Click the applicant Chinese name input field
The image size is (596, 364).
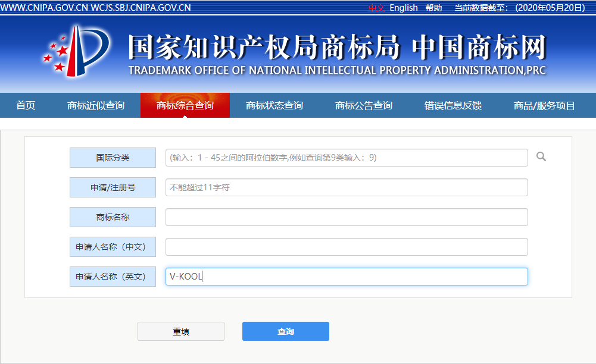point(347,246)
